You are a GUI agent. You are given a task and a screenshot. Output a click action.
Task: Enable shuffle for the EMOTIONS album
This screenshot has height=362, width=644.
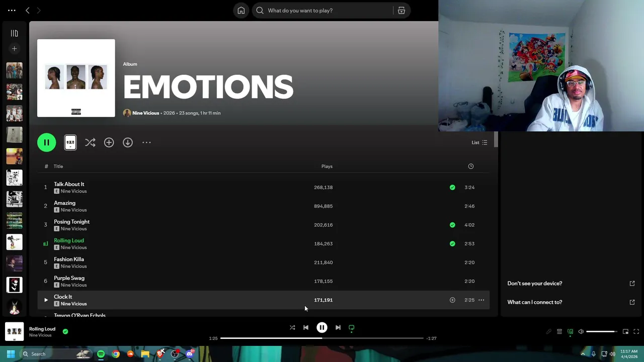[x=90, y=143]
